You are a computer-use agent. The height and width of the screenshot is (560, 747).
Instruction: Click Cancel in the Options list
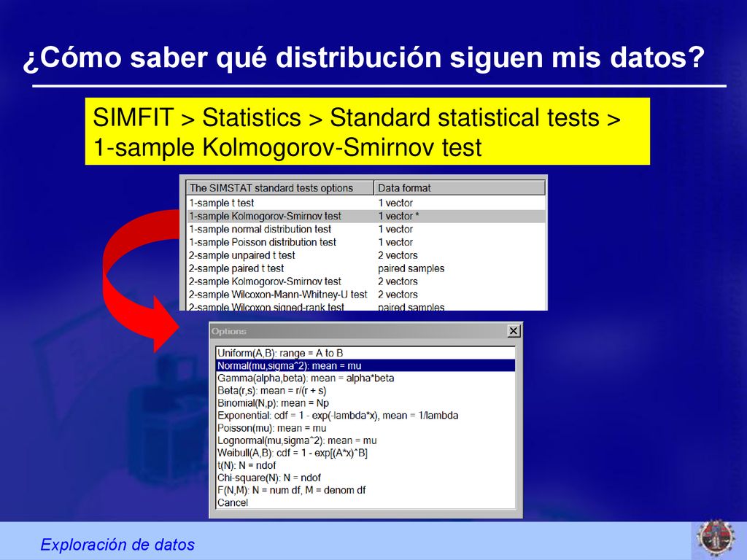pyautogui.click(x=365, y=502)
